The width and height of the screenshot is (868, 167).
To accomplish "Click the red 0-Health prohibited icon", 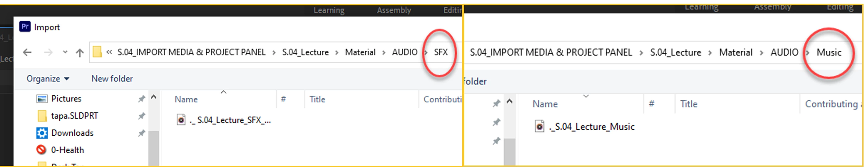I will coord(41,149).
